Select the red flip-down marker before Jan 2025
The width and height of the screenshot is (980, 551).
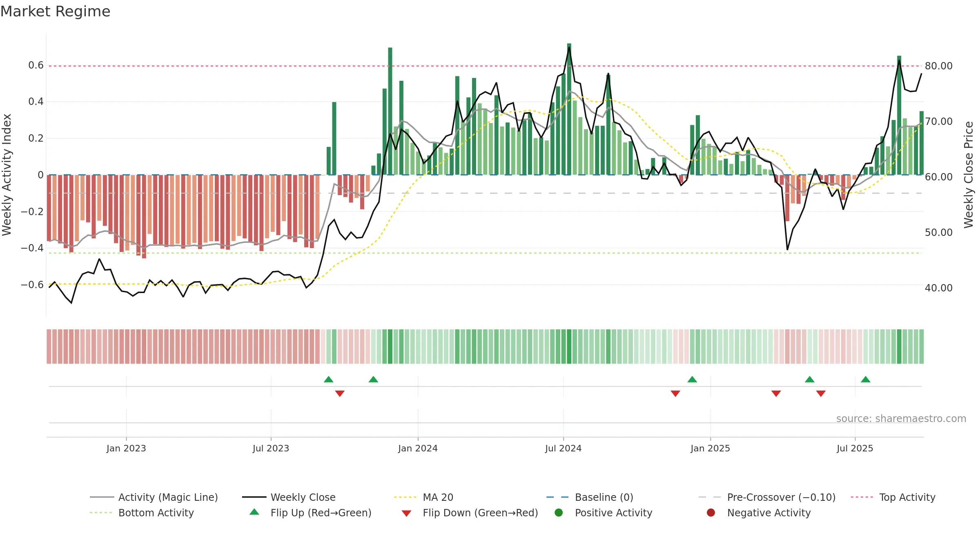pyautogui.click(x=675, y=393)
